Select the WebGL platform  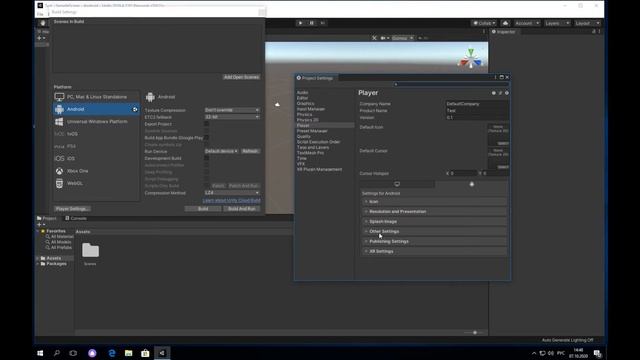point(96,183)
